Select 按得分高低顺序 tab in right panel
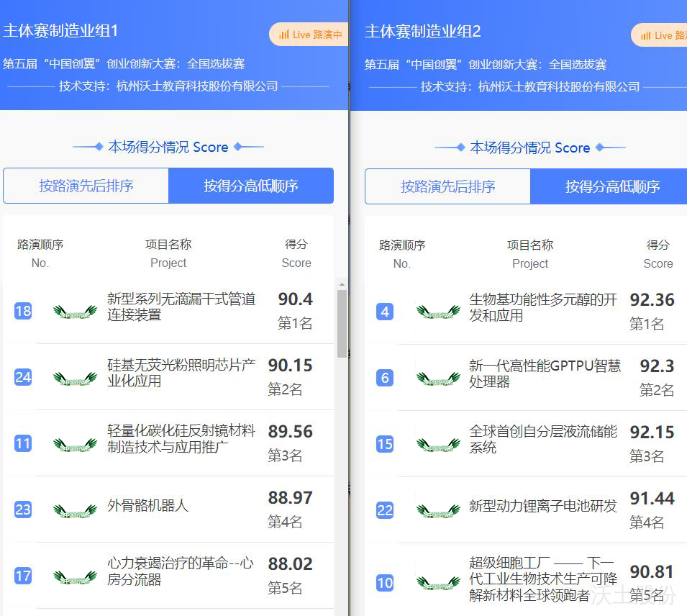Image resolution: width=687 pixels, height=616 pixels. click(611, 186)
